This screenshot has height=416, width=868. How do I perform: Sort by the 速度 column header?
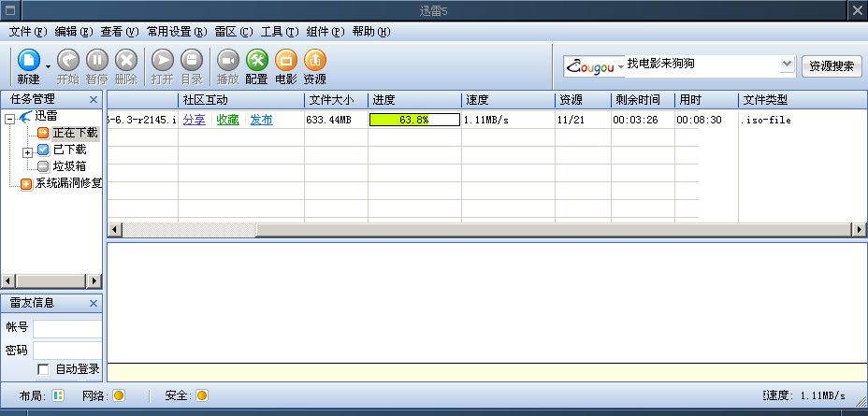tap(508, 100)
